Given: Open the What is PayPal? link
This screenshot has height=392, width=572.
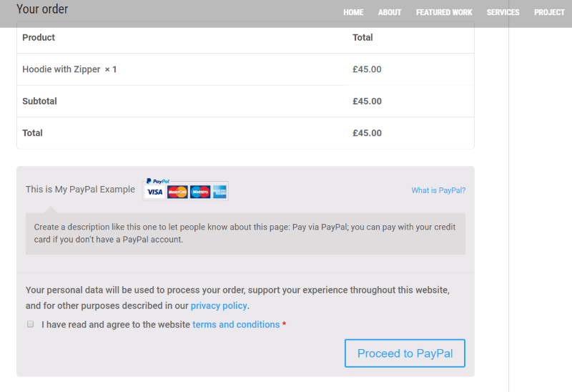Looking at the screenshot, I should pyautogui.click(x=438, y=190).
